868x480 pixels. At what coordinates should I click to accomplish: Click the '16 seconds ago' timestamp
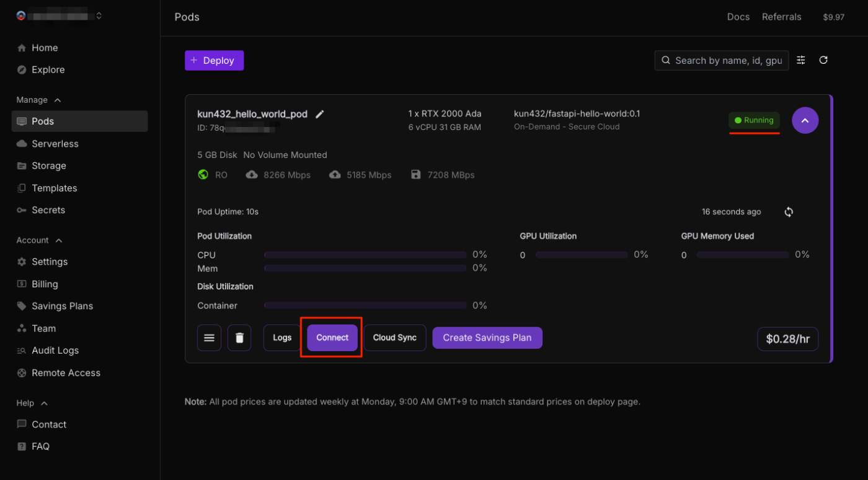click(731, 212)
